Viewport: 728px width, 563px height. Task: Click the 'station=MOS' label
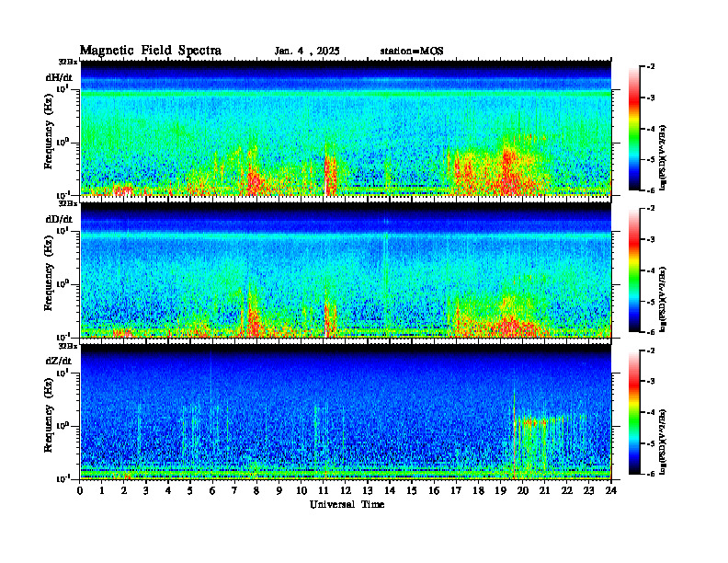[x=412, y=52]
